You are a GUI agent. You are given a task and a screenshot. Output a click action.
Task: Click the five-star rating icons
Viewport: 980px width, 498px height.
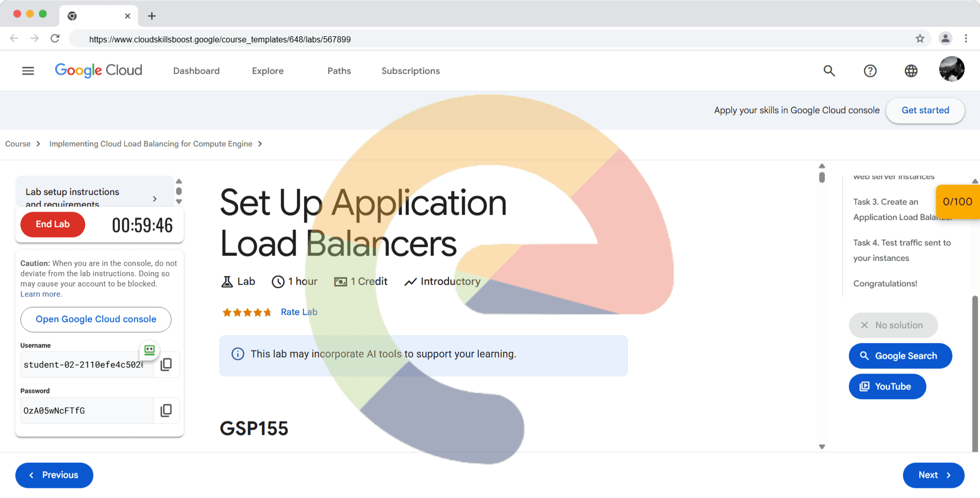point(247,312)
